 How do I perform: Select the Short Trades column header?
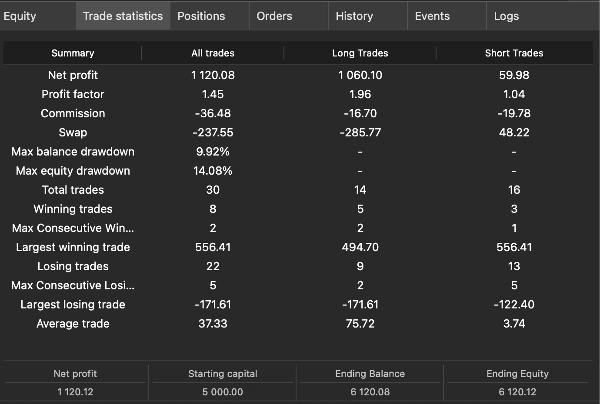513,53
